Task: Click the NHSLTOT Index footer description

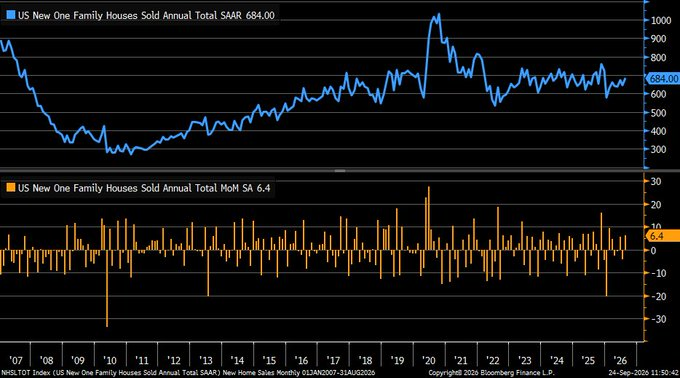Action: coord(188,373)
